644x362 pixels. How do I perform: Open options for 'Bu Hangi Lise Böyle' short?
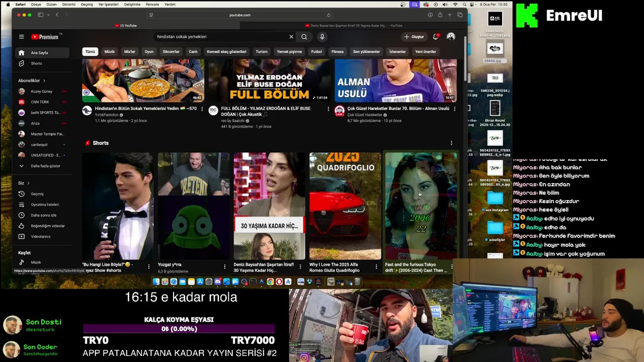(x=148, y=266)
